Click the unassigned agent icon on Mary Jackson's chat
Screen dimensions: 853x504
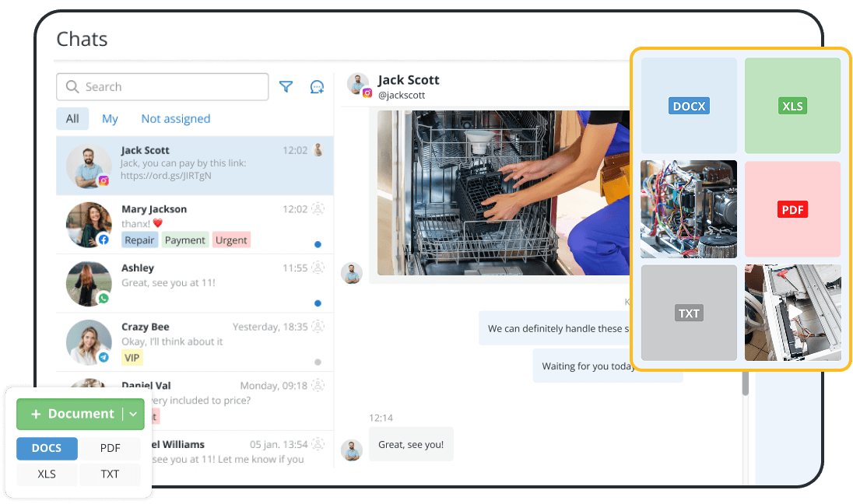click(318, 208)
